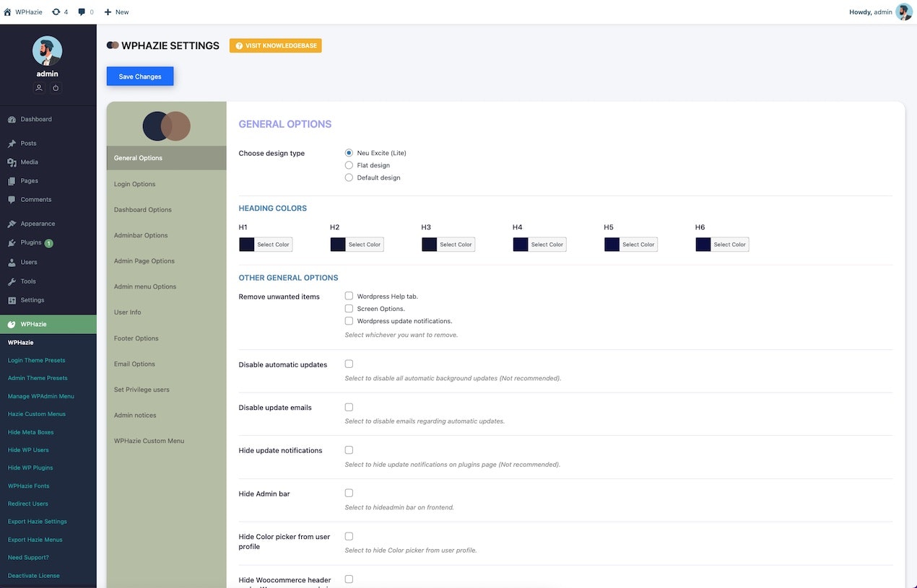Screen dimensions: 917x588
Task: Open Login Theme Presets submenu link
Action: tap(37, 360)
